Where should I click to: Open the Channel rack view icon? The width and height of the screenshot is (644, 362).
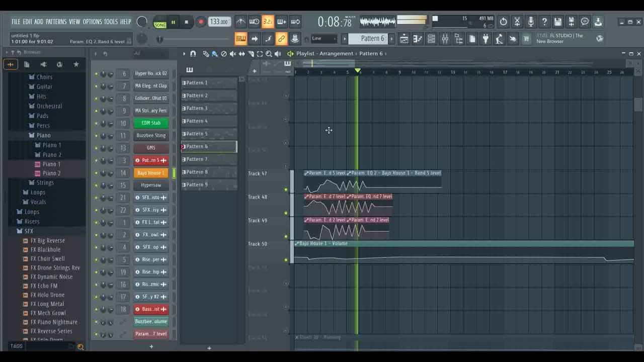coord(431,39)
